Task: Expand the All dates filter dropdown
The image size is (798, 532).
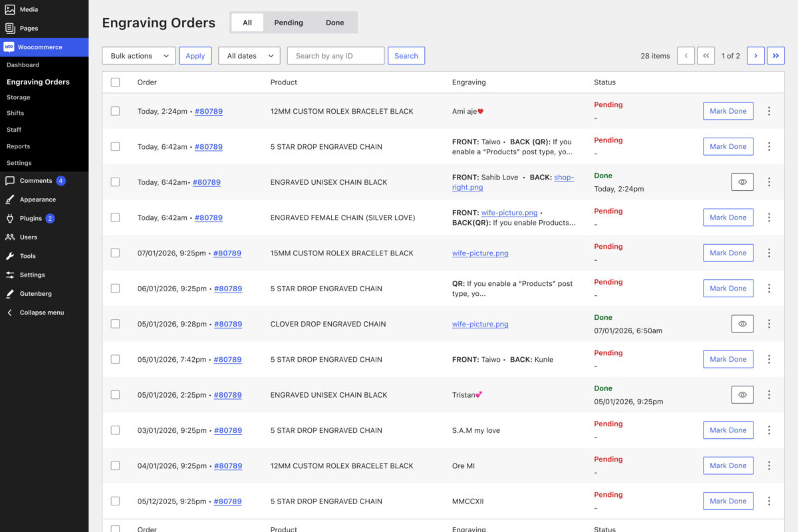Action: coord(249,56)
